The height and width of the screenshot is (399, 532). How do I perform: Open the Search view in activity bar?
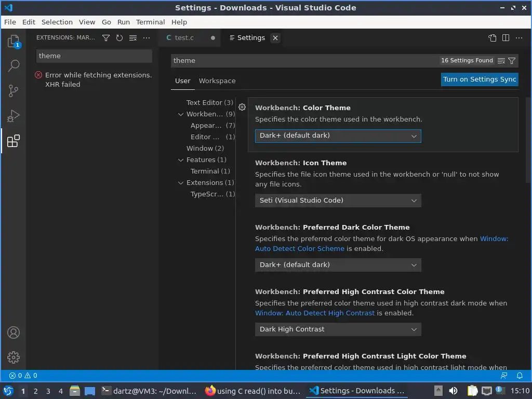[14, 66]
